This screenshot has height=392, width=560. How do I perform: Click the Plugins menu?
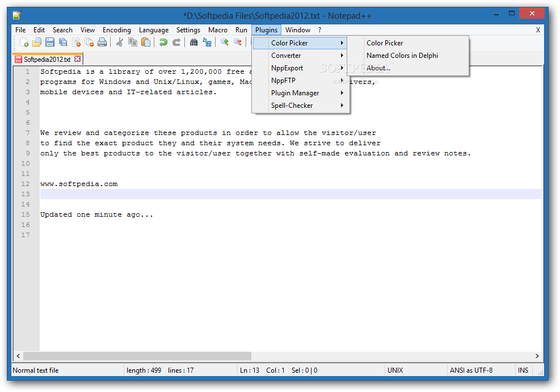(x=267, y=30)
